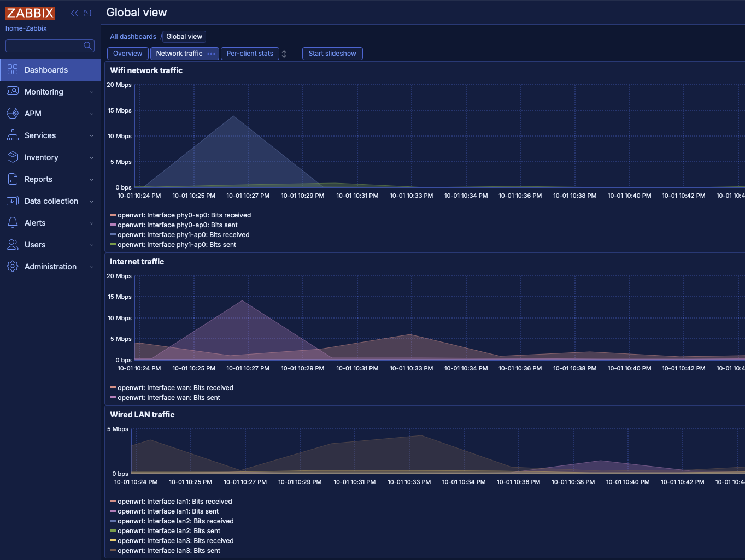745x560 pixels.
Task: Click the Inventory cube icon
Action: [x=13, y=157]
